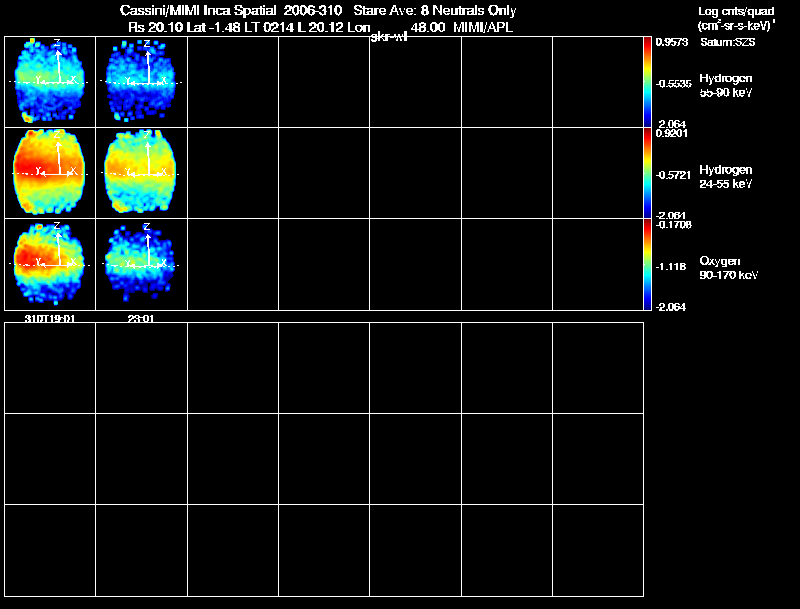Viewport: 800px width, 609px height.
Task: Click the color bar value '-1.118'
Action: (x=671, y=267)
